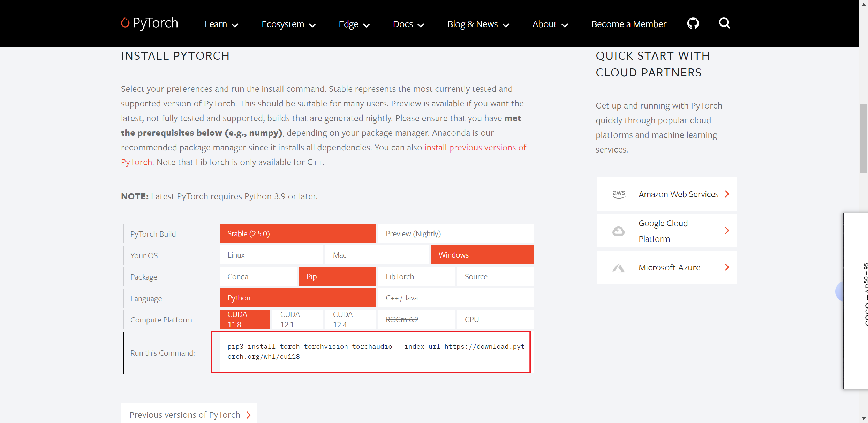Image resolution: width=868 pixels, height=423 pixels.
Task: Open Previous versions of PyTorch button
Action: click(189, 414)
